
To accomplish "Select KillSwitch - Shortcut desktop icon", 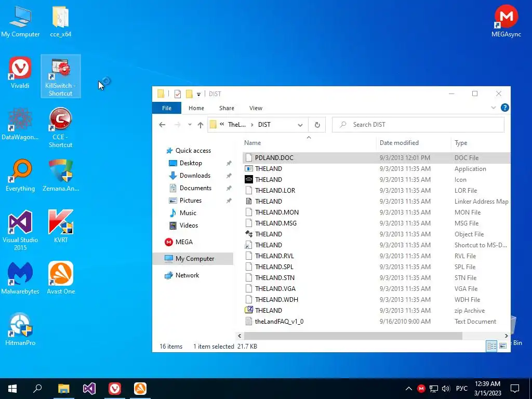I will tap(61, 76).
